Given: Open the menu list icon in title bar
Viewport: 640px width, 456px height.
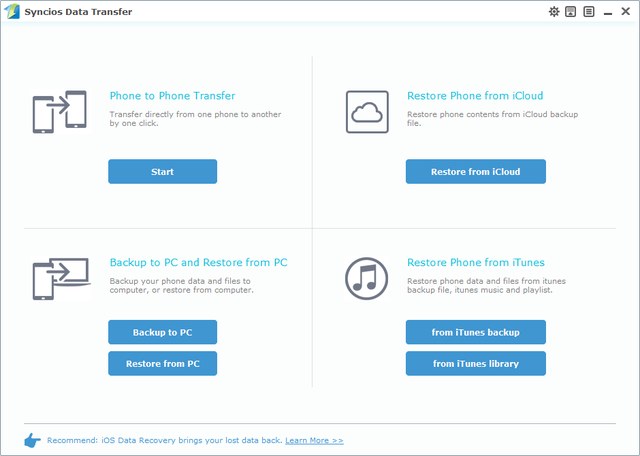Looking at the screenshot, I should pos(588,12).
